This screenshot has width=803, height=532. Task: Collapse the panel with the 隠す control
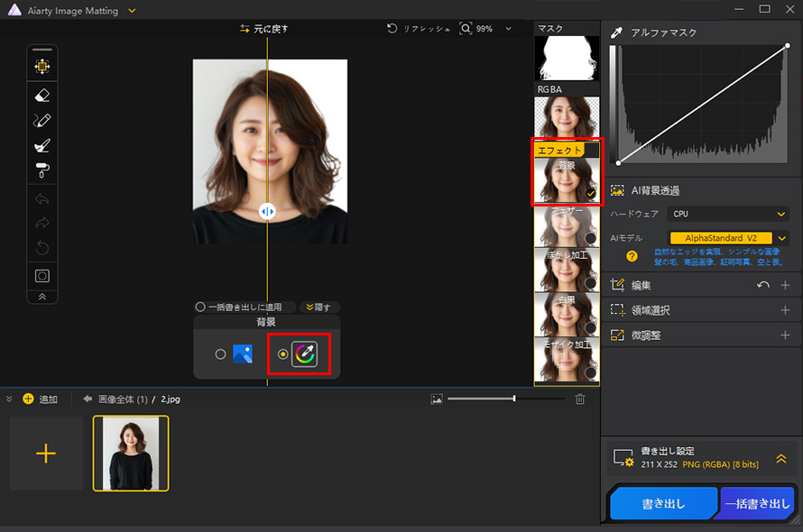[317, 307]
